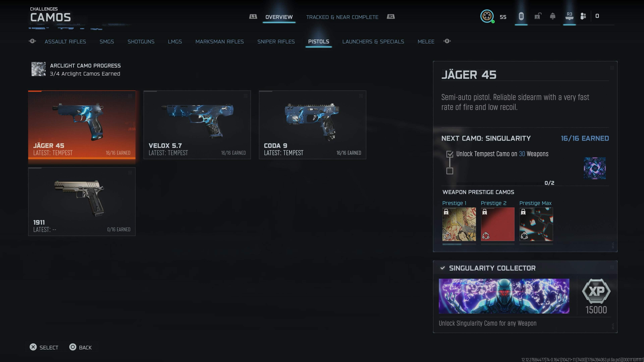Open the Marksman Rifles category
The height and width of the screenshot is (362, 644).
pyautogui.click(x=220, y=41)
